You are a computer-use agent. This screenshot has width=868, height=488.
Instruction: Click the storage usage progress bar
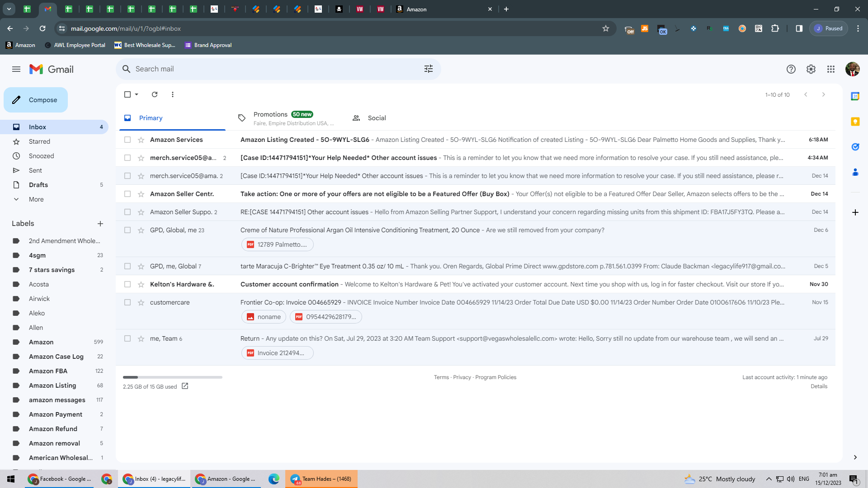[x=173, y=377]
